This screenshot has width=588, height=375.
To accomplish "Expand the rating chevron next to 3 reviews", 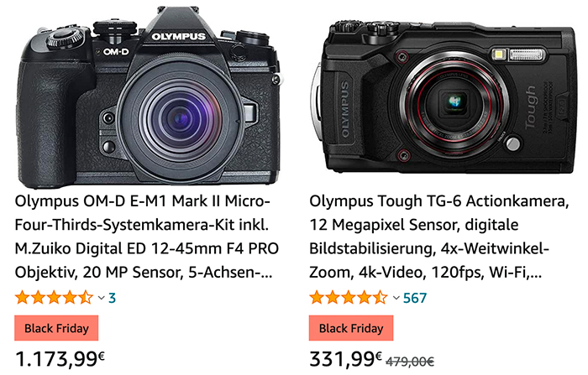I will click(x=101, y=298).
